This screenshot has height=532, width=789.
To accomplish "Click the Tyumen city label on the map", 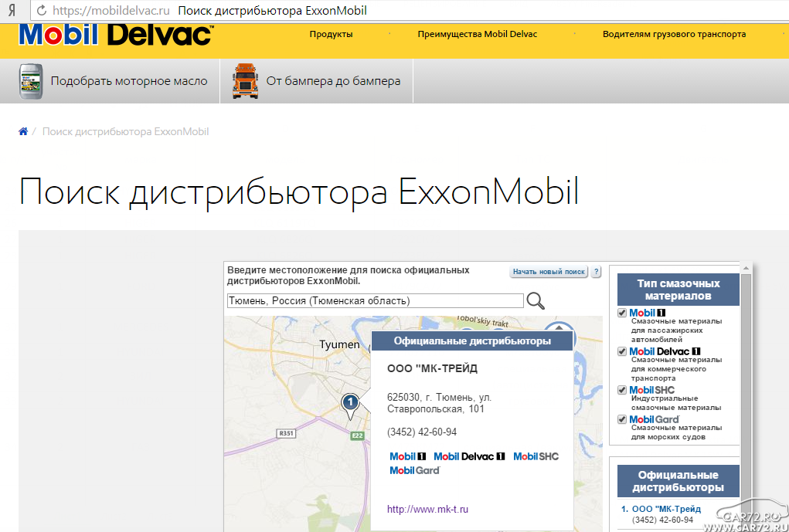I will click(x=340, y=344).
